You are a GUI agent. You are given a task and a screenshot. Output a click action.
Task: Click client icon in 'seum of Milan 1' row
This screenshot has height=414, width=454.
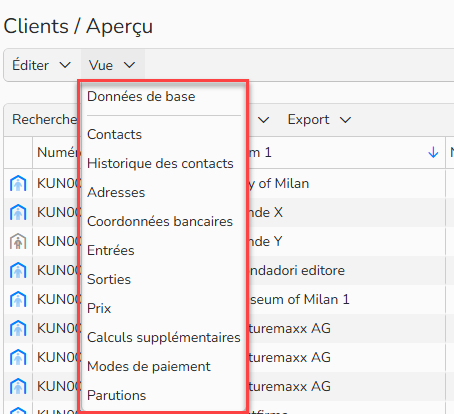click(x=18, y=299)
